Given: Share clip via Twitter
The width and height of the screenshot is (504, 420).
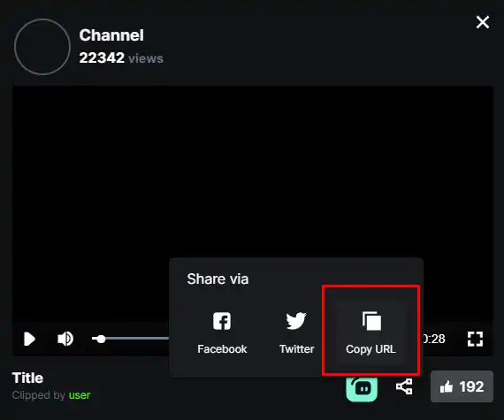Looking at the screenshot, I should pyautogui.click(x=296, y=333).
